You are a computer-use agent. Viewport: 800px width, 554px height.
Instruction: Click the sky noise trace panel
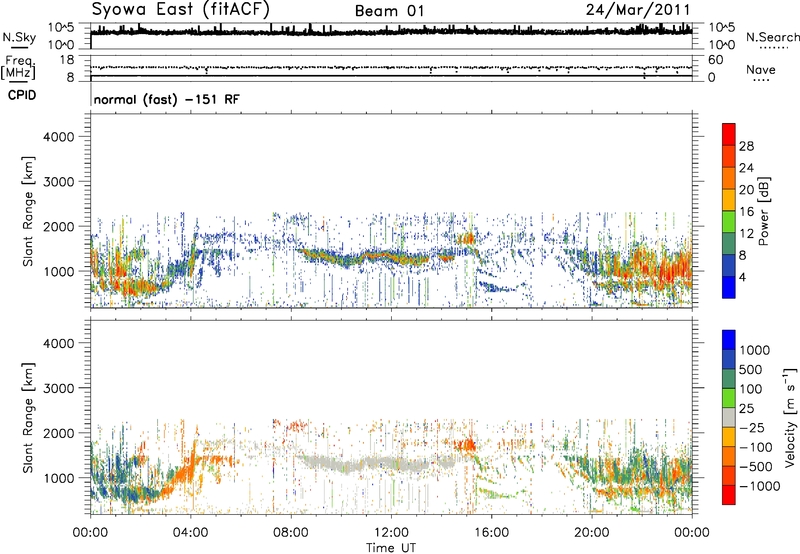coord(391,36)
